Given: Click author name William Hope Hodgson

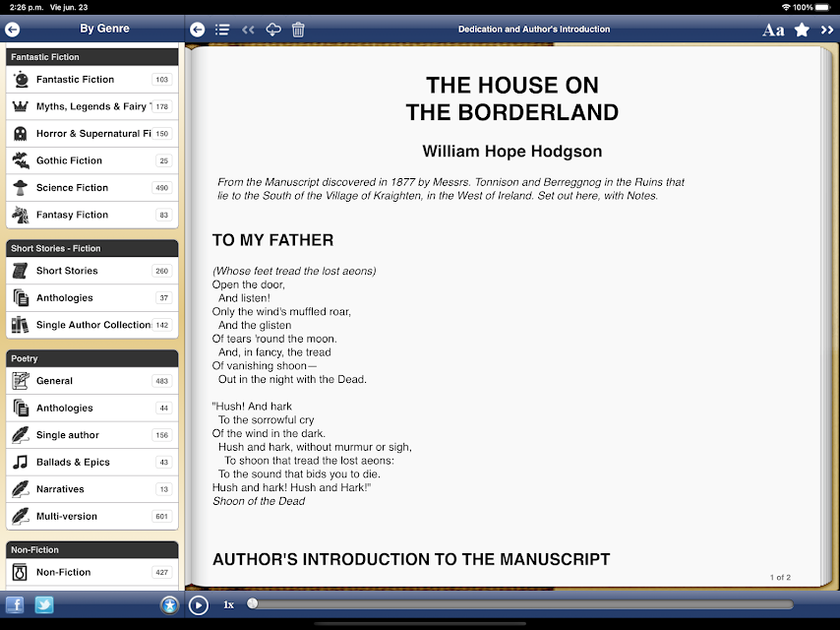Looking at the screenshot, I should [x=512, y=152].
